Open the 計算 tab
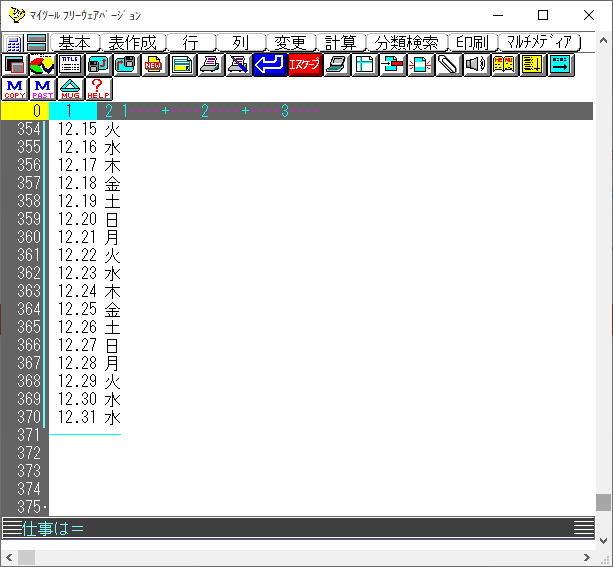 pyautogui.click(x=341, y=43)
